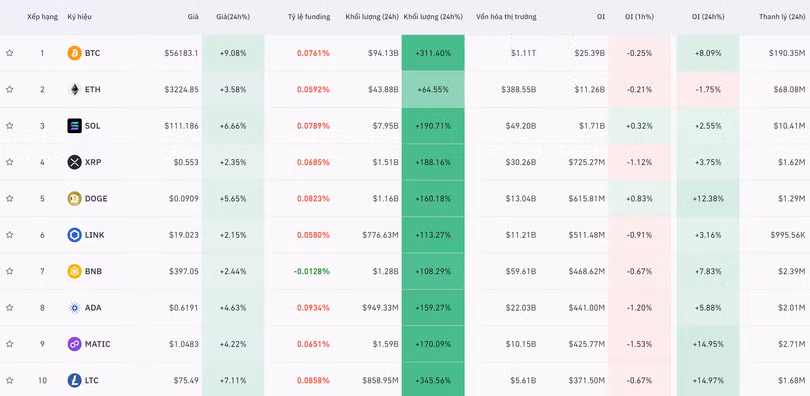
Task: Click ETH OI 24h change -1.75%
Action: pos(708,89)
